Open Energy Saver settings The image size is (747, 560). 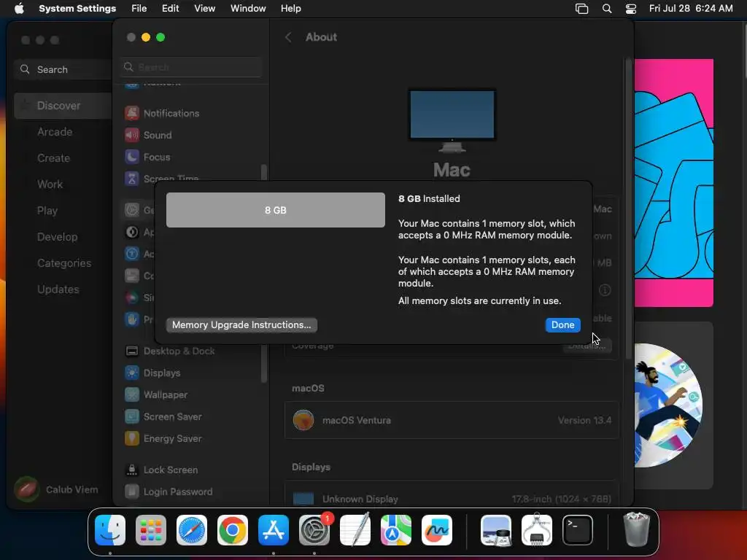(x=162, y=438)
